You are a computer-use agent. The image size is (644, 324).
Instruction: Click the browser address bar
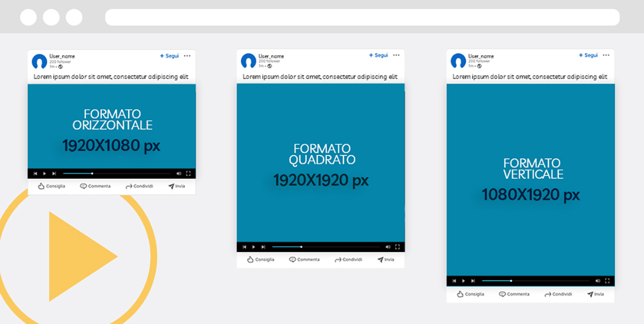coord(362,17)
